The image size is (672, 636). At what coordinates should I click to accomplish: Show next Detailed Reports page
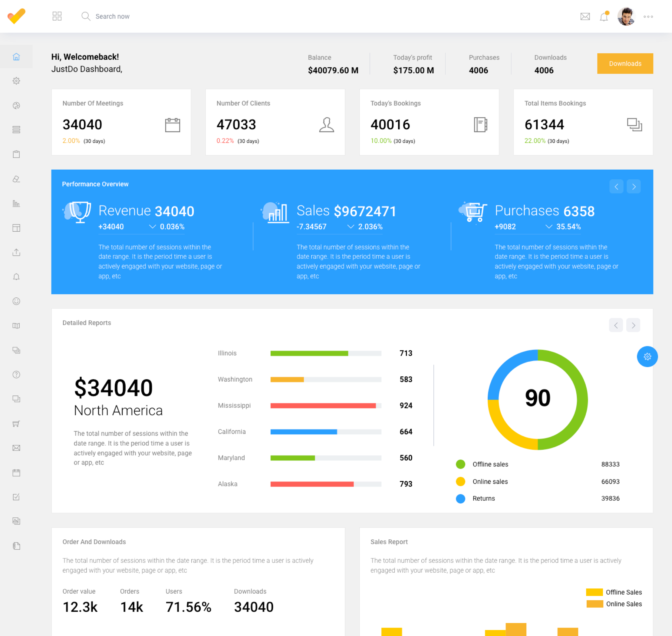coord(633,325)
